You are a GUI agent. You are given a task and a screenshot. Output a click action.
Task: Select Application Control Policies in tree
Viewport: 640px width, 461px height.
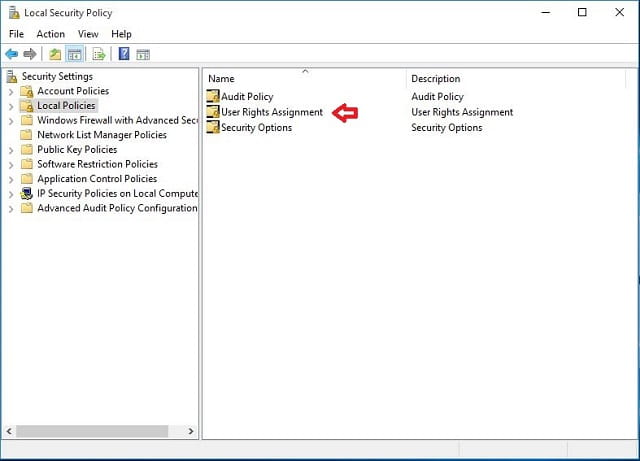(x=97, y=178)
